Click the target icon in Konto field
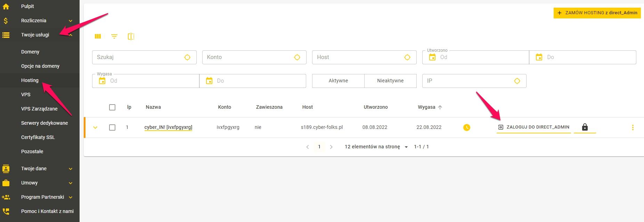The height and width of the screenshot is (222, 644). 297,57
